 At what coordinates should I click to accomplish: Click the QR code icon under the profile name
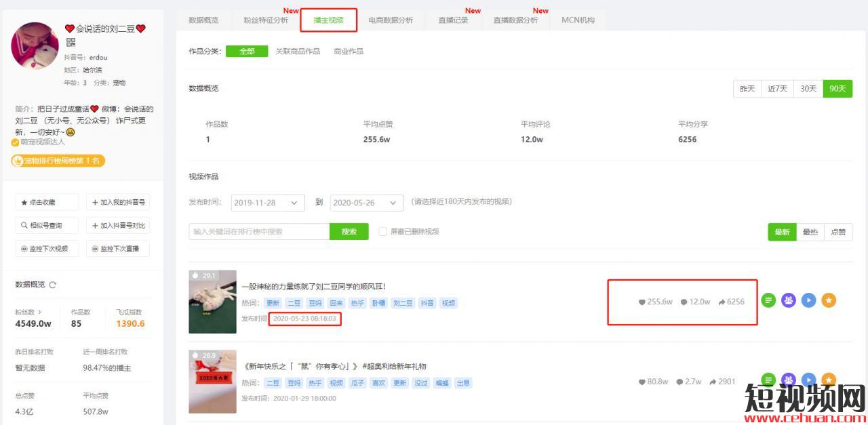[71, 42]
